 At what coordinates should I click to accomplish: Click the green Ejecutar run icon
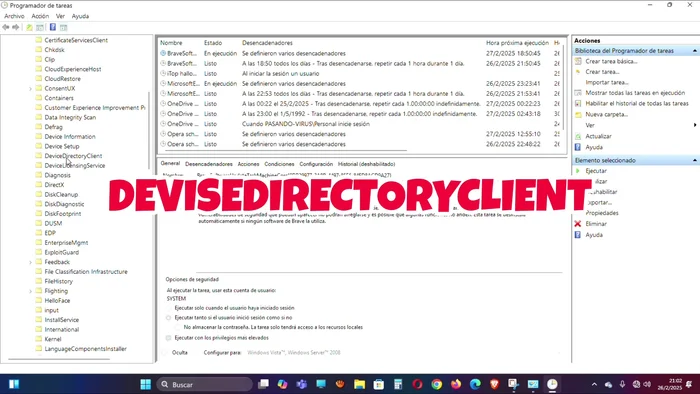click(x=578, y=170)
